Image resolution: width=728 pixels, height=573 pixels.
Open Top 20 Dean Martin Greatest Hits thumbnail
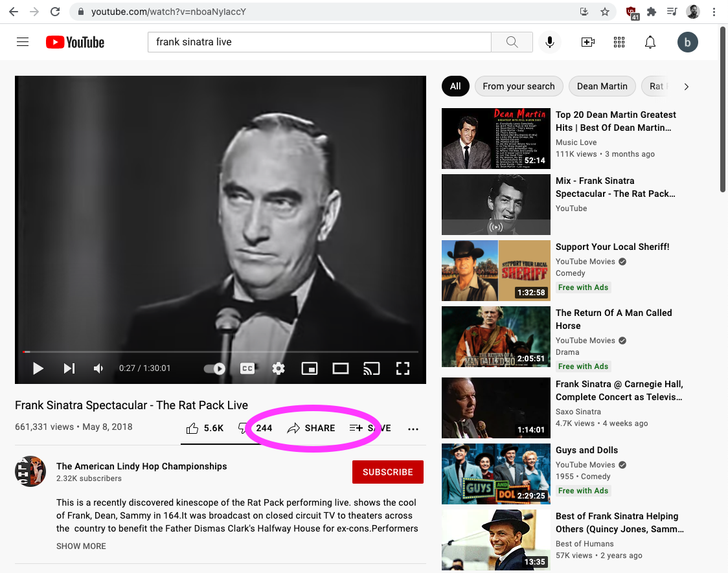(496, 139)
